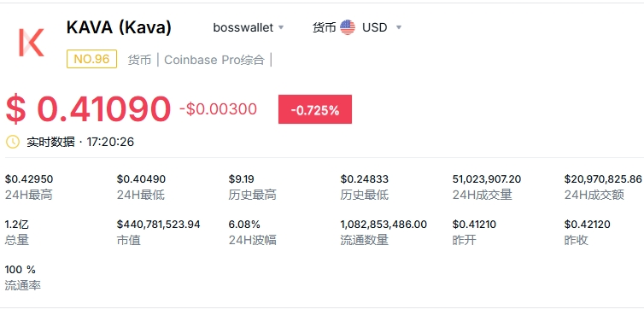Click the NO.96 rank badge
Screen dimensions: 644x327
pyautogui.click(x=91, y=59)
